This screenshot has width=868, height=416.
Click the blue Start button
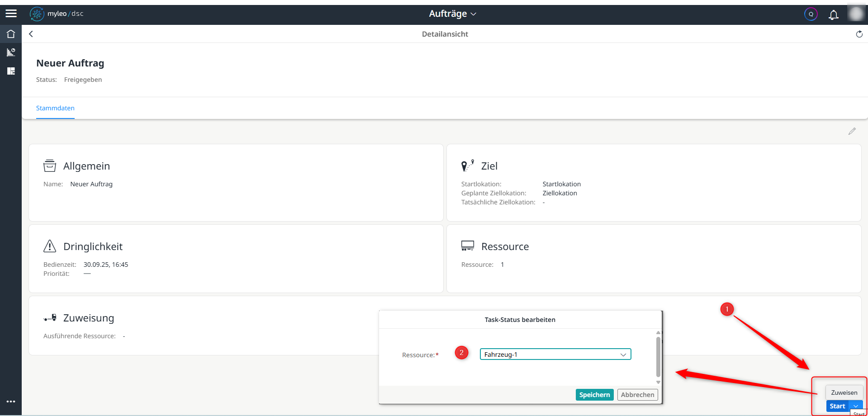838,406
